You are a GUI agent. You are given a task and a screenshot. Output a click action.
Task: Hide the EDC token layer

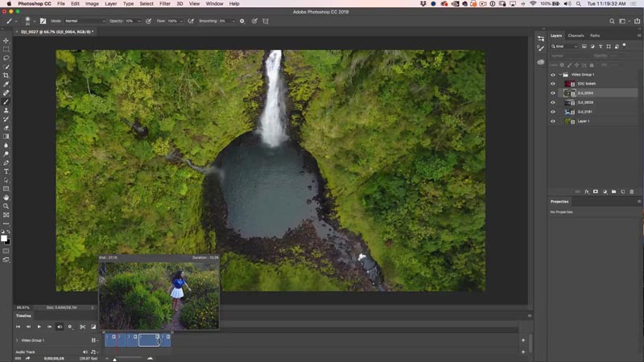pyautogui.click(x=553, y=84)
